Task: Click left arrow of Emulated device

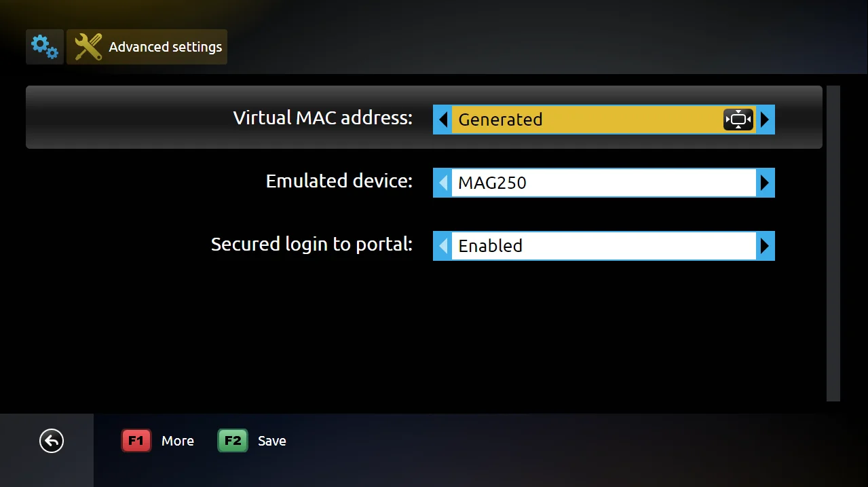Action: (x=443, y=183)
